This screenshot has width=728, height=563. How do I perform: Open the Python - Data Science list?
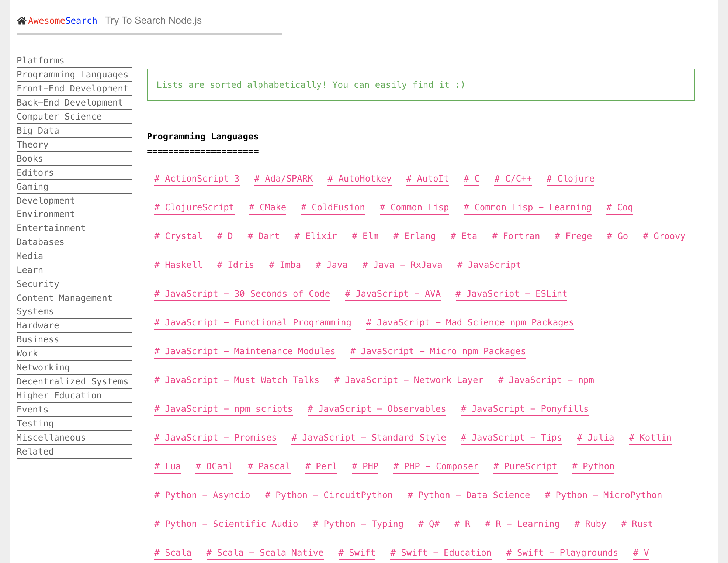click(469, 495)
